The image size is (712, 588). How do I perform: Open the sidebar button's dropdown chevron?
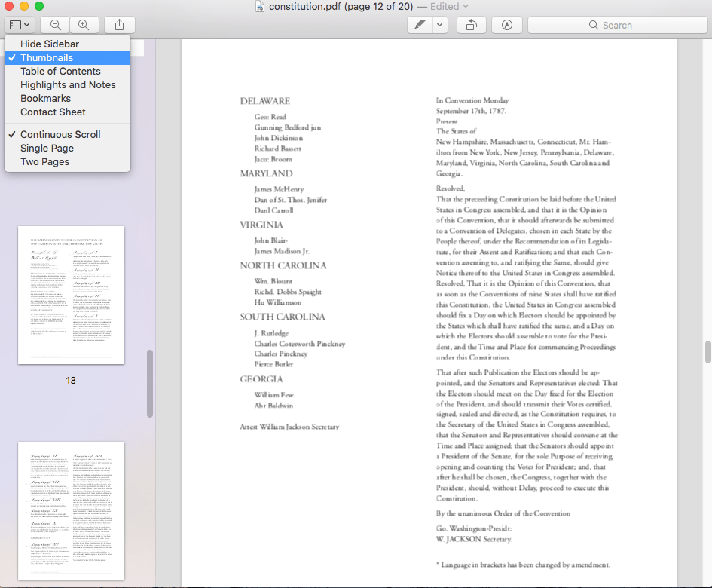(25, 24)
